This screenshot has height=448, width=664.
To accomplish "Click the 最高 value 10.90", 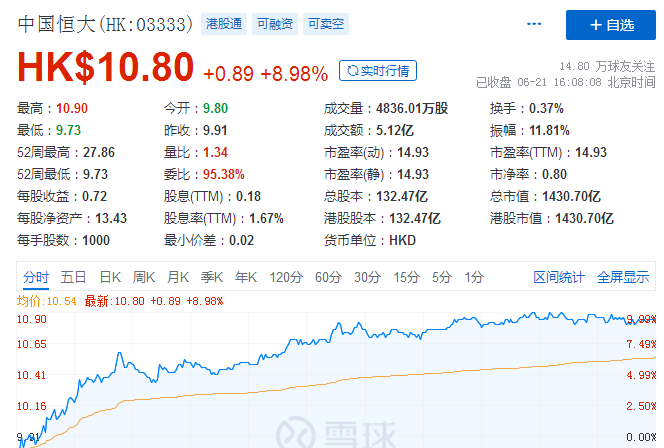I will (x=72, y=108).
